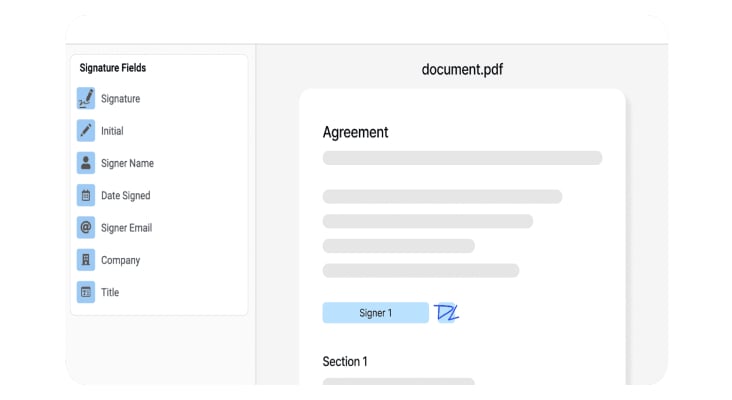Image resolution: width=732 pixels, height=400 pixels.
Task: Select the Company field label
Action: 120,260
